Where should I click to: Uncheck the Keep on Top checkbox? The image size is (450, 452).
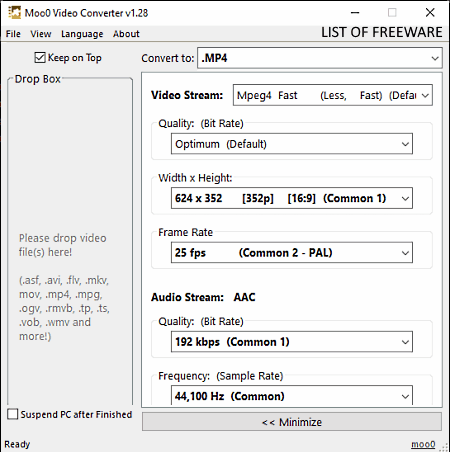40,58
